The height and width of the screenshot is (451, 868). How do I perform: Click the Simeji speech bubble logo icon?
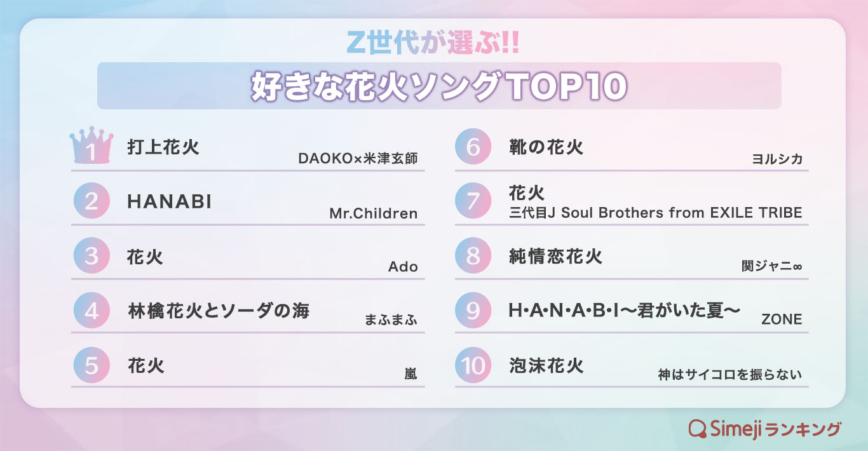[698, 429]
